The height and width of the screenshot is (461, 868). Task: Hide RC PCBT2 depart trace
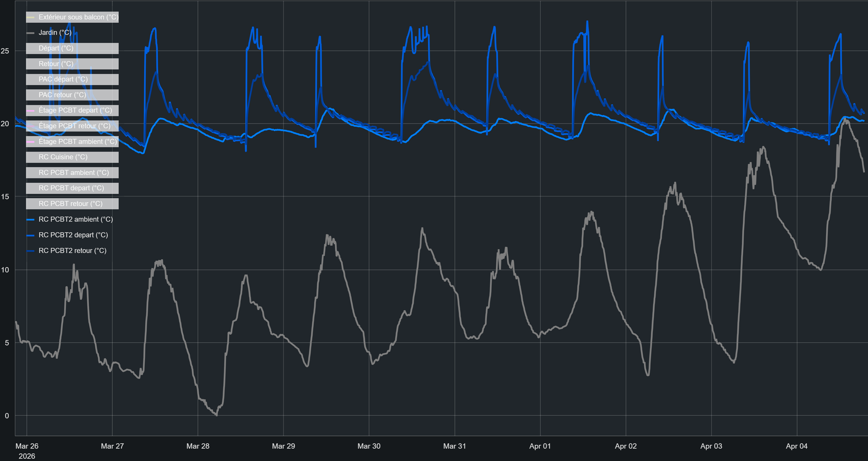tap(73, 235)
